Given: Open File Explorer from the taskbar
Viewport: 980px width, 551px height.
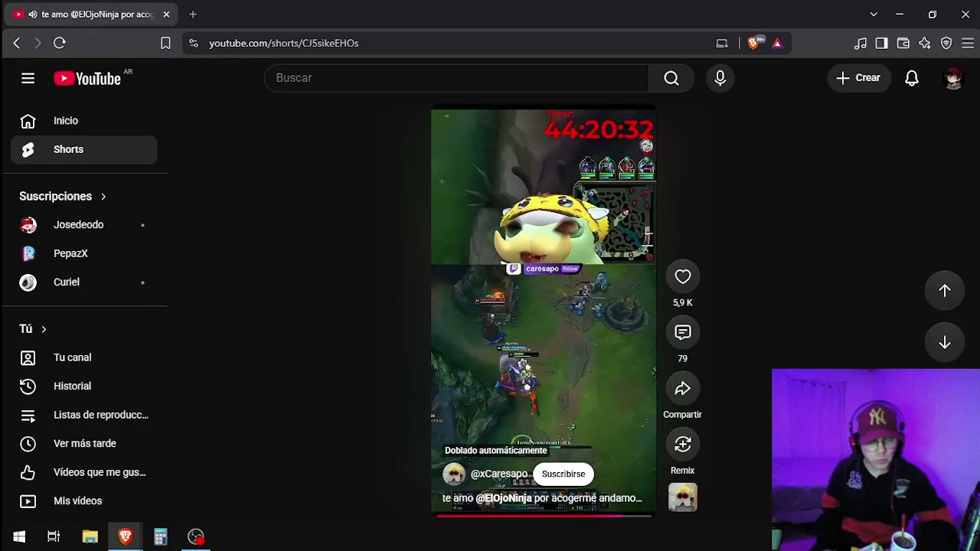Looking at the screenshot, I should tap(90, 536).
